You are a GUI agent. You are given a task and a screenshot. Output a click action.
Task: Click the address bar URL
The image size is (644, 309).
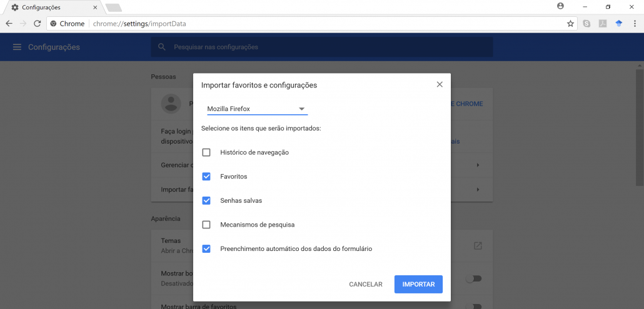tap(139, 24)
